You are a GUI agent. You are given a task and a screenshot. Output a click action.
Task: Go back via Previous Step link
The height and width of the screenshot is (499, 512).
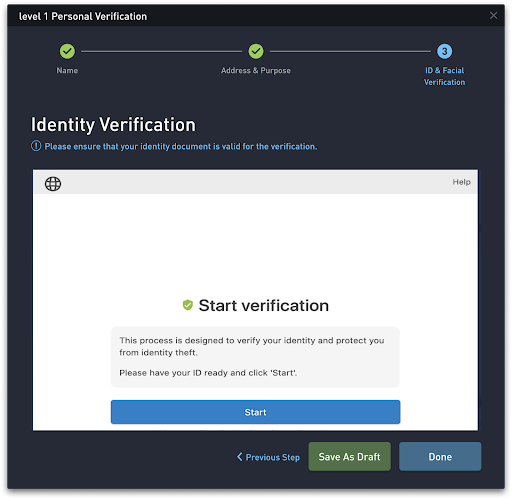pos(268,457)
